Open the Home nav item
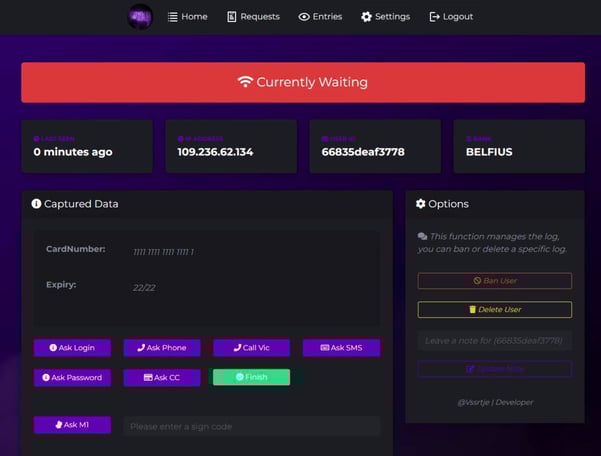 tap(188, 17)
